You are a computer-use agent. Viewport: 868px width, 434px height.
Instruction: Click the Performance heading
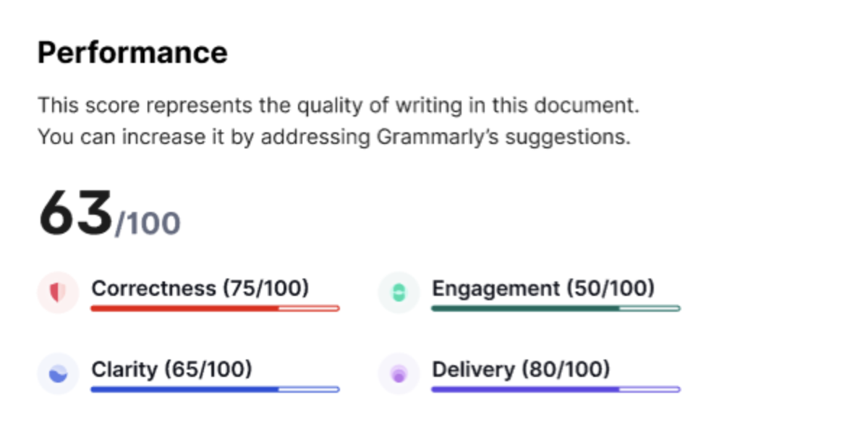(x=132, y=52)
